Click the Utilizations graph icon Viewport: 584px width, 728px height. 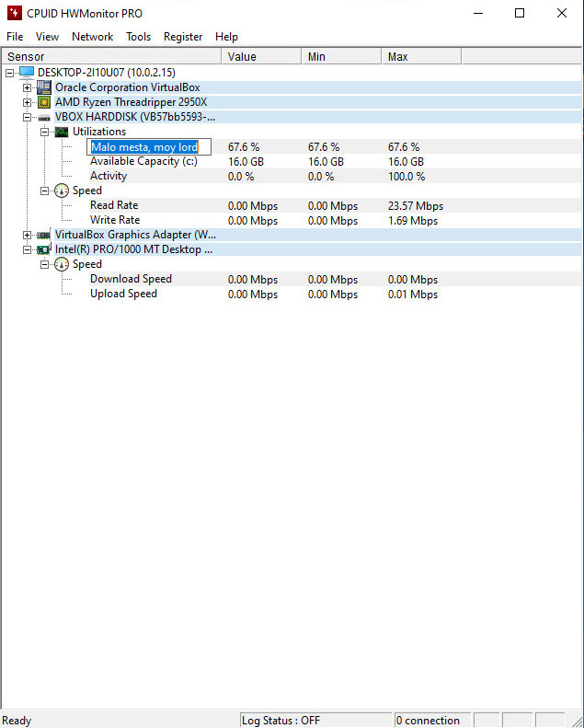[62, 132]
